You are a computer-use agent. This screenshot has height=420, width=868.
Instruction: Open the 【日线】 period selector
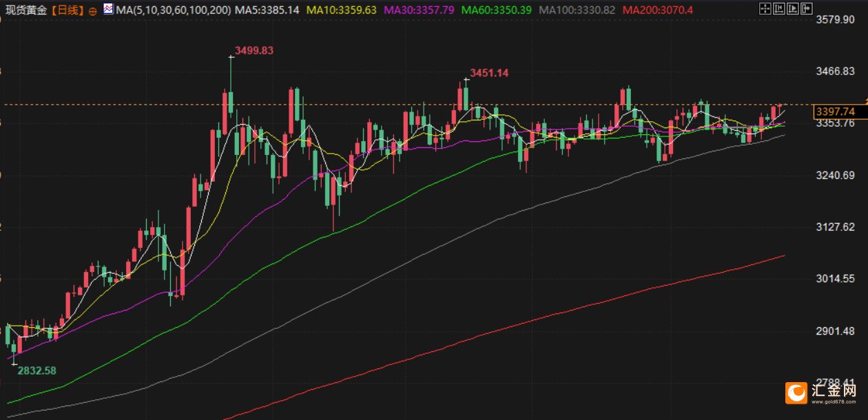[68, 10]
